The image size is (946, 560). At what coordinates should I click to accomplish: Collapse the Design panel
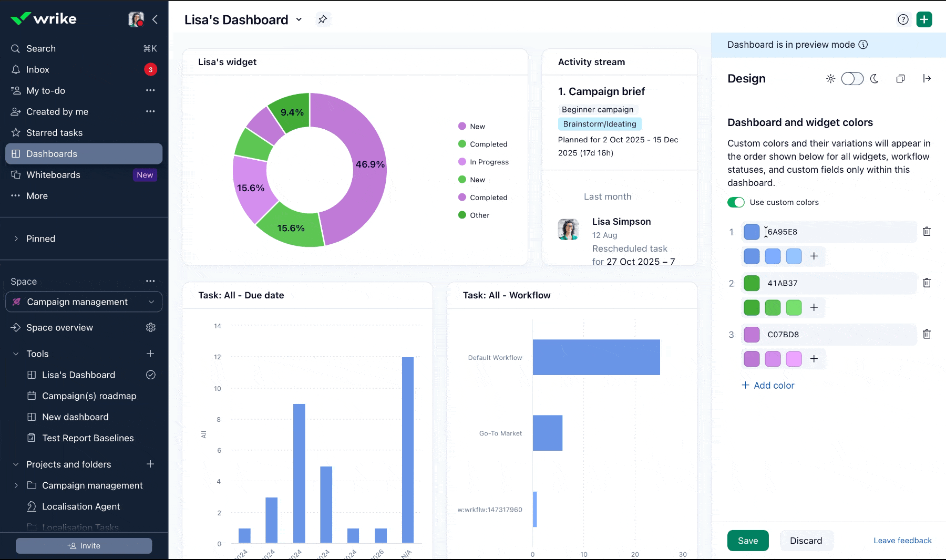click(x=927, y=79)
